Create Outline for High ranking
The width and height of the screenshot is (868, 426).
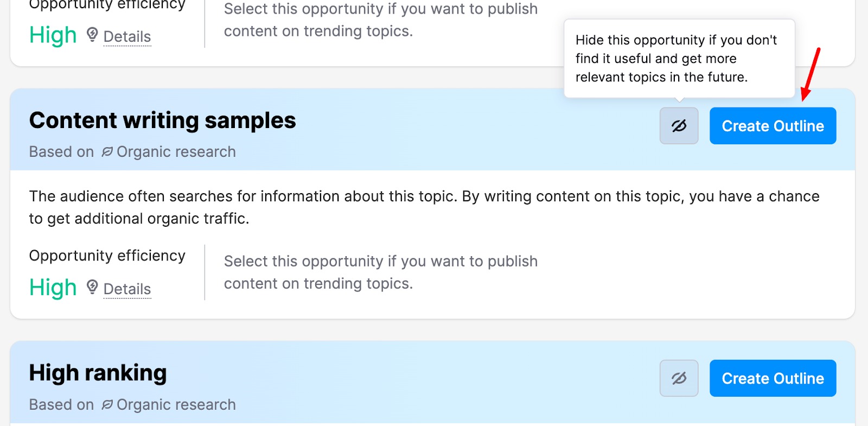[x=773, y=378]
